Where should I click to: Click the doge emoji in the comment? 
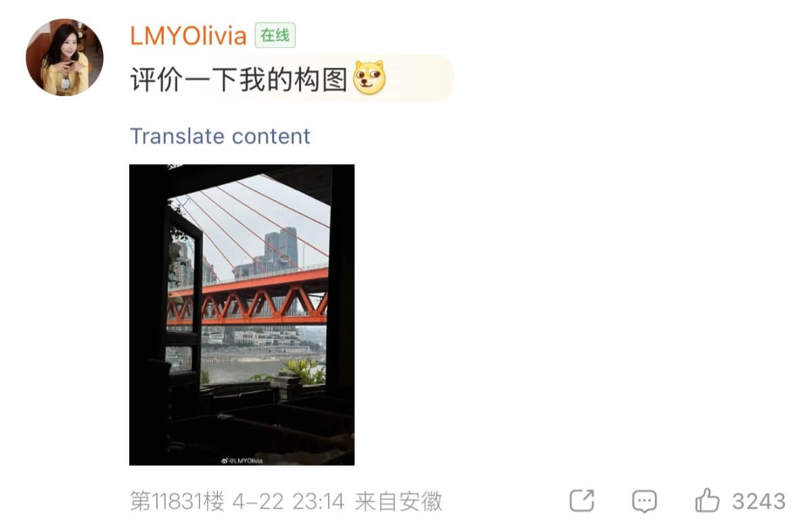pyautogui.click(x=369, y=77)
